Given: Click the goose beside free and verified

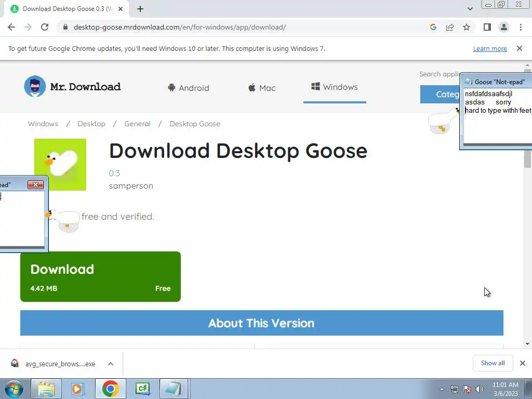Looking at the screenshot, I should (63, 220).
